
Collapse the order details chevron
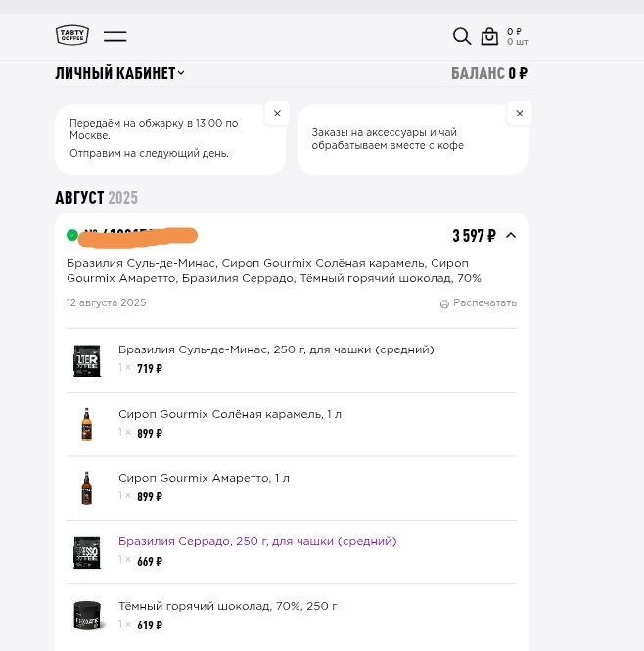510,236
